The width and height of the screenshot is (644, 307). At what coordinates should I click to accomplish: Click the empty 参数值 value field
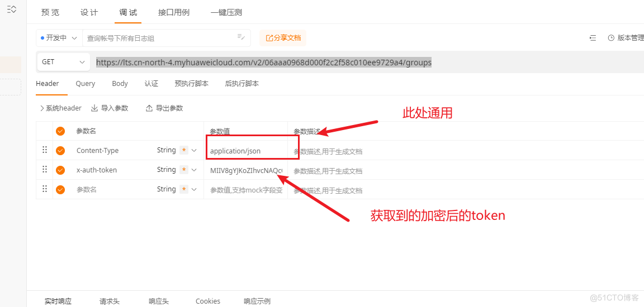[245, 190]
